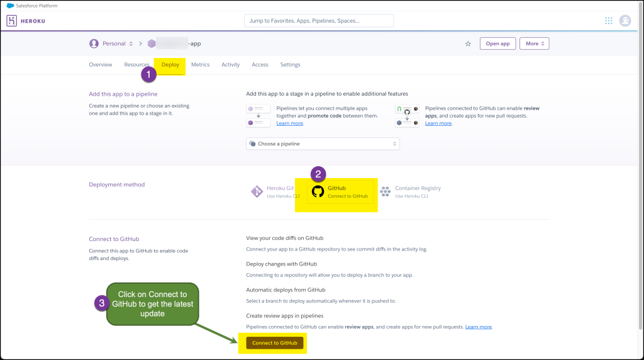Viewport: 644px width, 360px height.
Task: Open Learn more link after new pull requests
Action: (479, 327)
